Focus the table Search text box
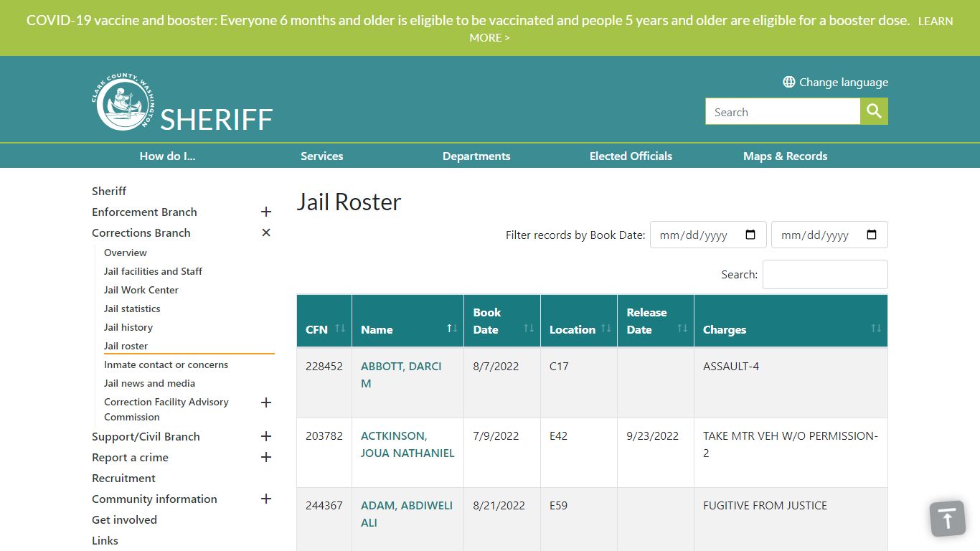 pyautogui.click(x=825, y=274)
